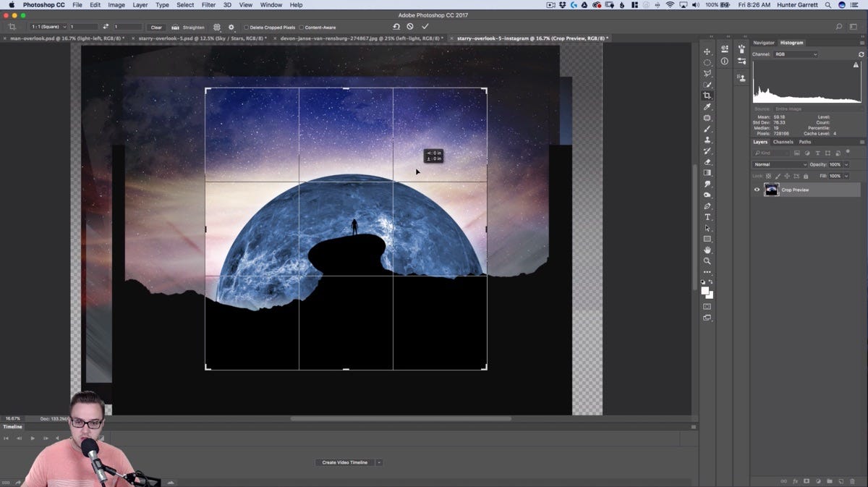The width and height of the screenshot is (868, 487).
Task: Activate the Zoom tool in toolbar
Action: [707, 261]
